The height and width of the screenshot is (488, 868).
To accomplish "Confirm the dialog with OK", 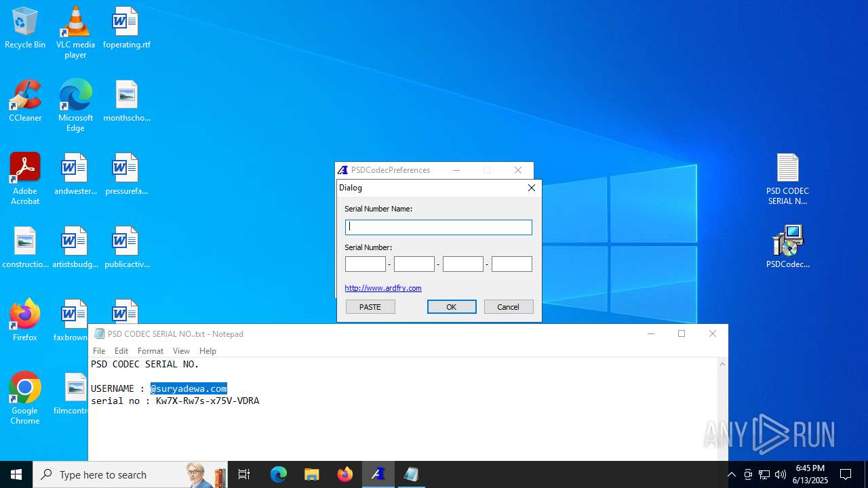I will click(x=452, y=307).
